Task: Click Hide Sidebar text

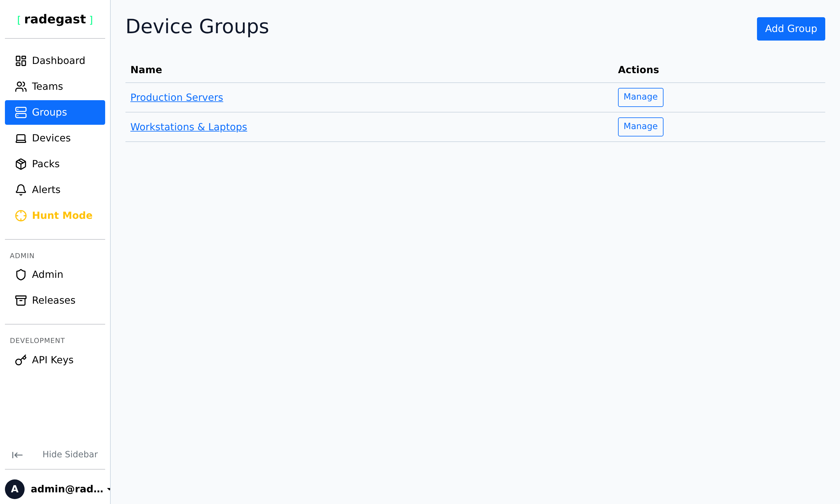Action: [x=70, y=455]
